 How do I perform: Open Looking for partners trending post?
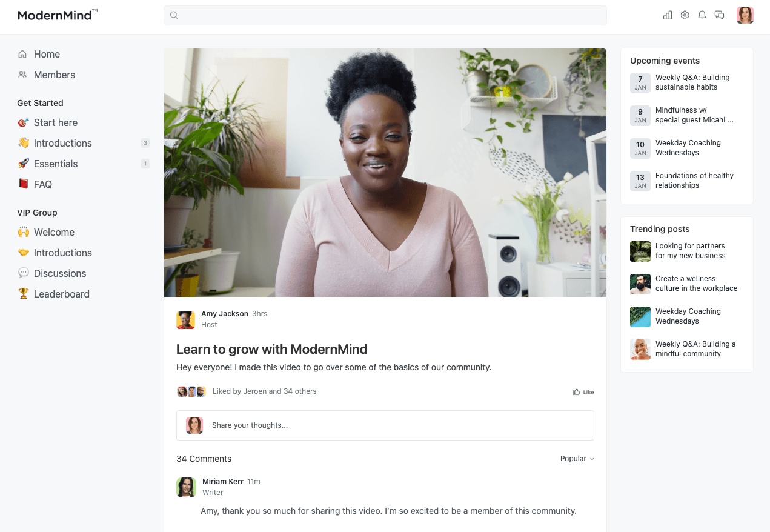[x=690, y=251]
